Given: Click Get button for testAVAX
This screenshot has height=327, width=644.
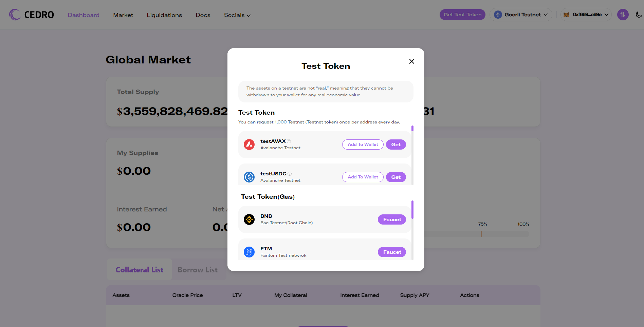Looking at the screenshot, I should point(396,145).
